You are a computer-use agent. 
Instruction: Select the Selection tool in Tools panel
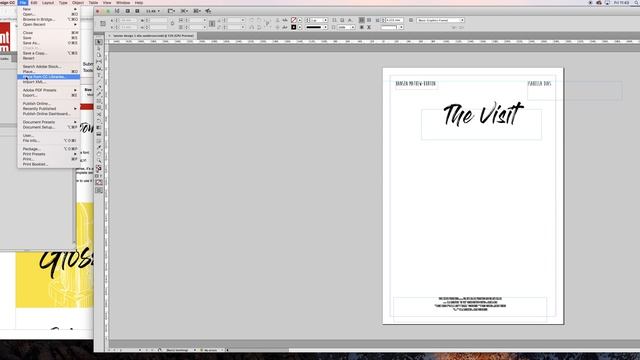click(x=99, y=42)
